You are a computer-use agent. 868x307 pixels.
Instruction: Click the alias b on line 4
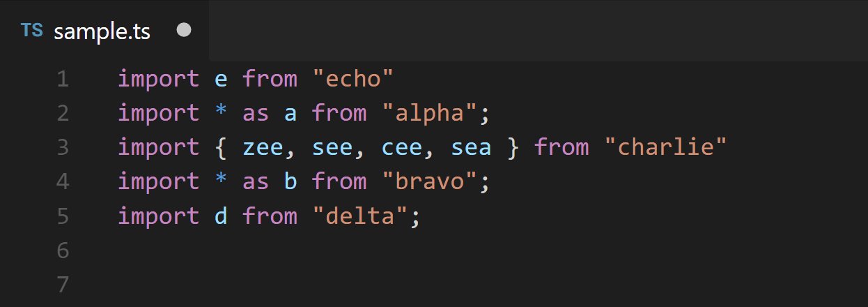[x=290, y=182]
